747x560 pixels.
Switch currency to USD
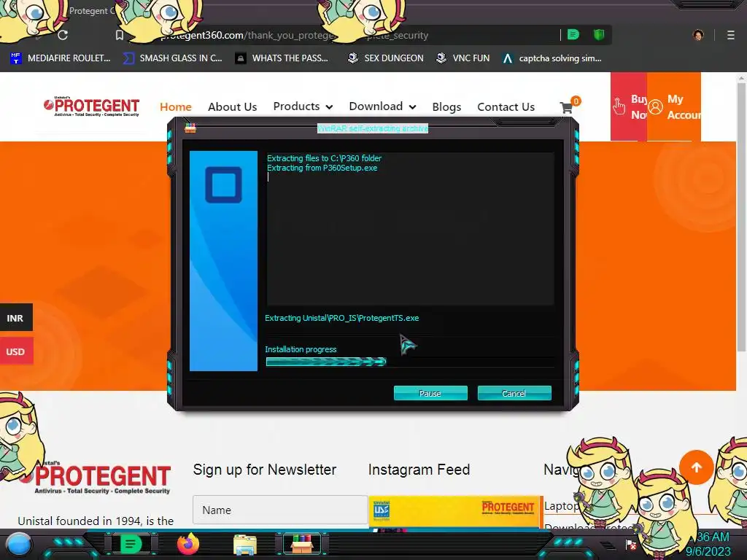15,351
